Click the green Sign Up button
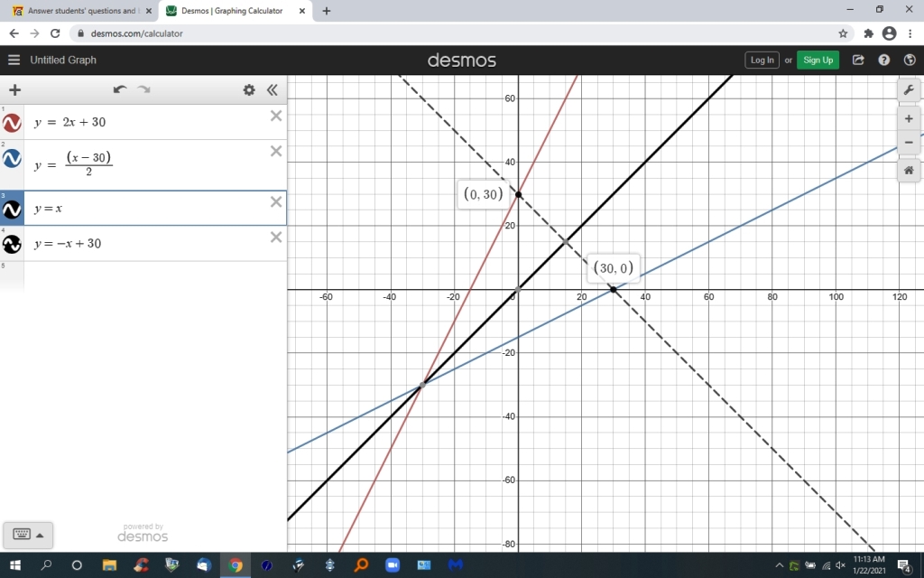 tap(818, 60)
